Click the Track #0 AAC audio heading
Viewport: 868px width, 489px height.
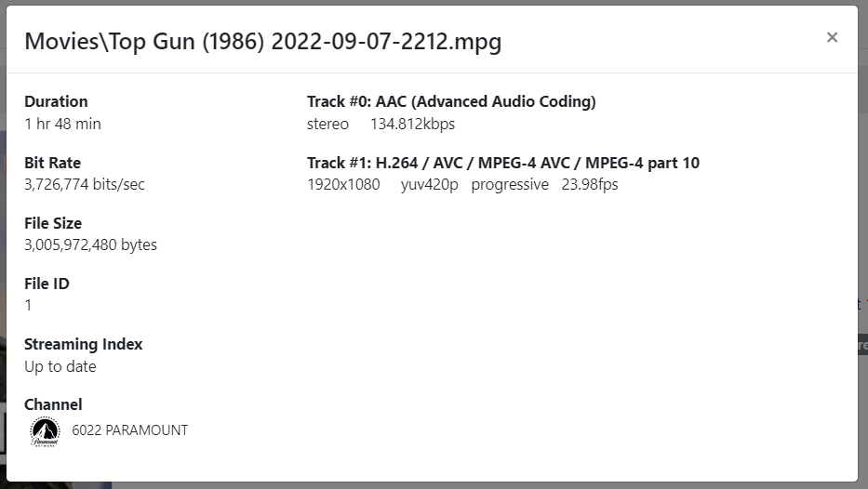click(451, 101)
